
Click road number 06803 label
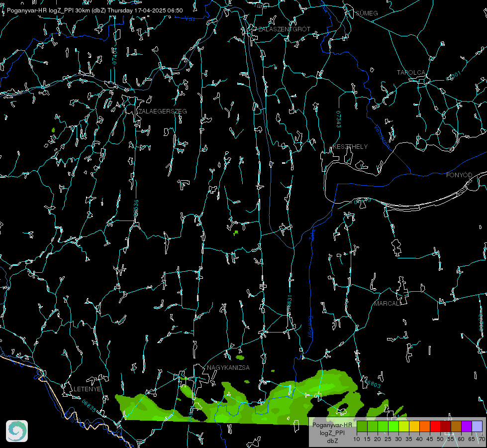click(x=373, y=384)
